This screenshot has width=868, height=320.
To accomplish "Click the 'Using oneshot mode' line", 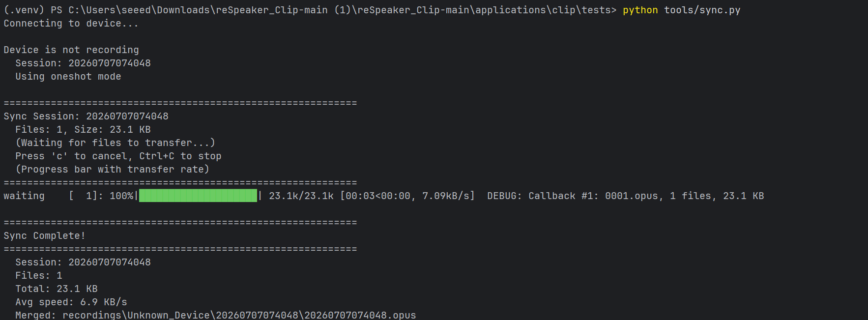I will [x=68, y=77].
